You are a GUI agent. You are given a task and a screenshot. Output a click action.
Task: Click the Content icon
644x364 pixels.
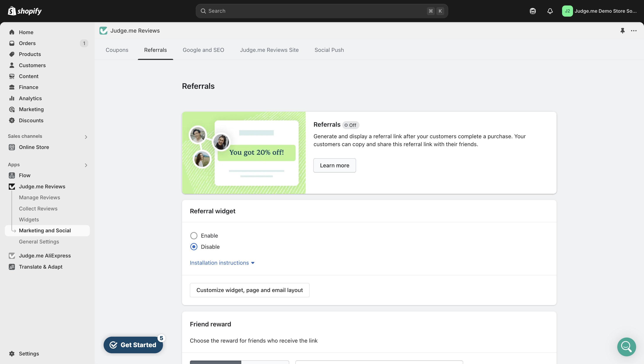(12, 76)
